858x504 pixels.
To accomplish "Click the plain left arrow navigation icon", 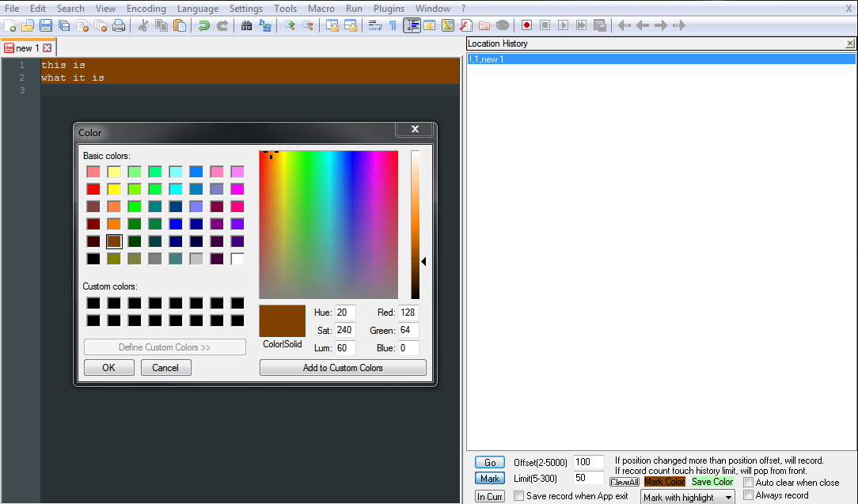I will (x=643, y=25).
